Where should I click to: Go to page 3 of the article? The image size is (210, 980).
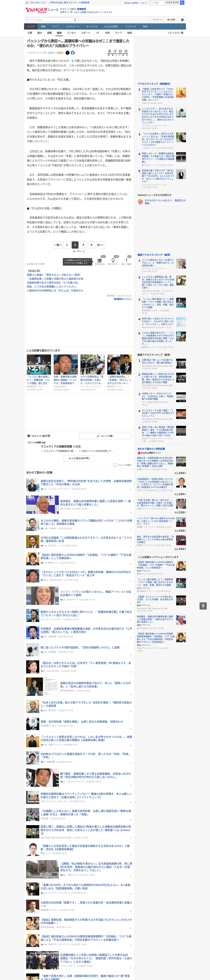tap(83, 245)
